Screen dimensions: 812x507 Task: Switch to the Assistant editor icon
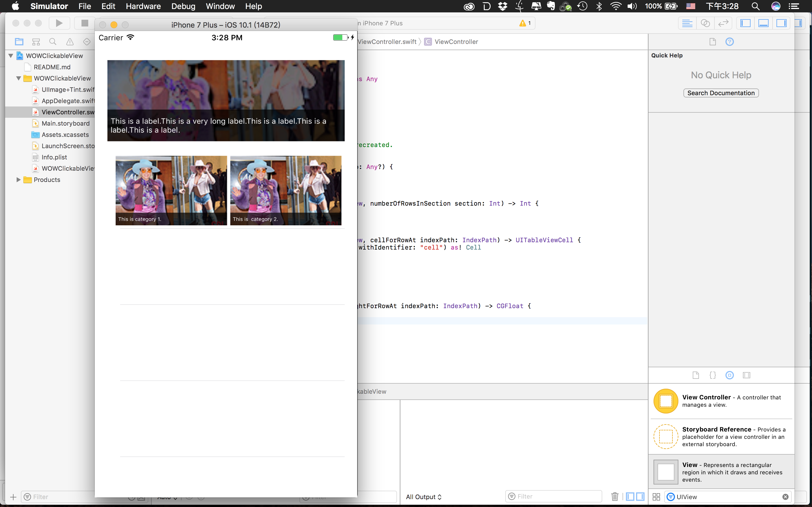pyautogui.click(x=705, y=23)
